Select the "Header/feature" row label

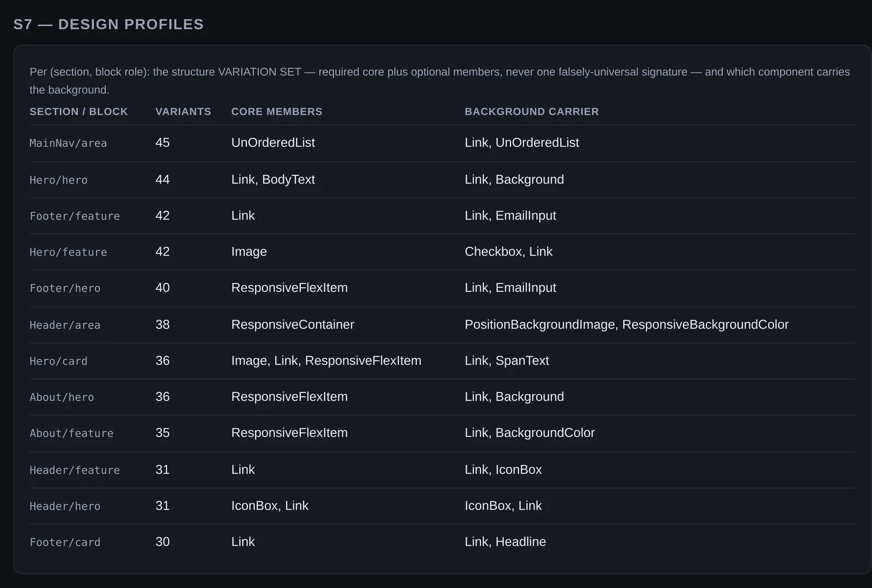(75, 470)
